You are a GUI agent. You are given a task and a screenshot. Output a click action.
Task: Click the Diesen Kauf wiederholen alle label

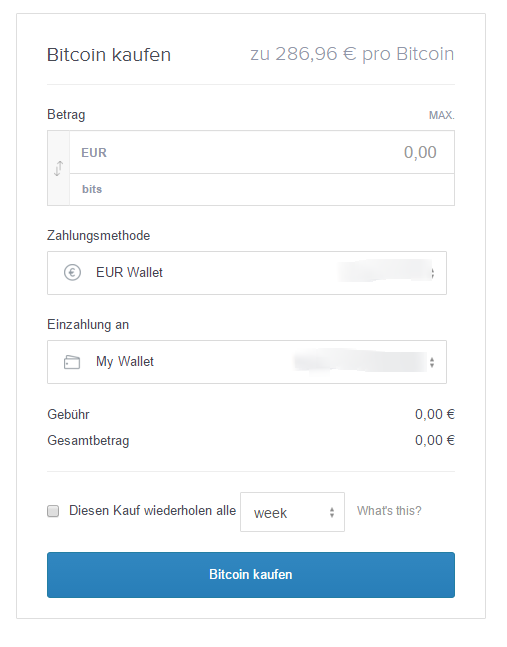coord(152,511)
